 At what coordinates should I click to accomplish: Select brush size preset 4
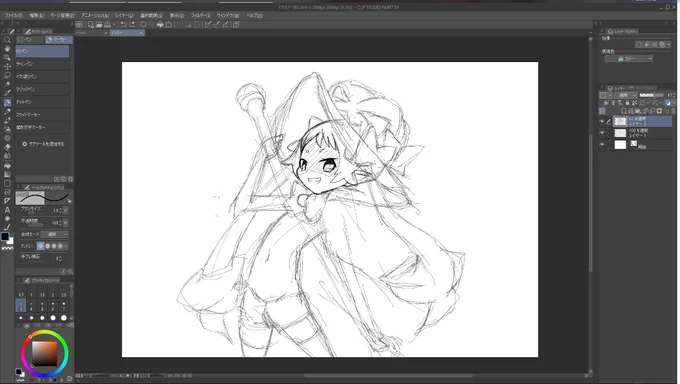pos(31,305)
